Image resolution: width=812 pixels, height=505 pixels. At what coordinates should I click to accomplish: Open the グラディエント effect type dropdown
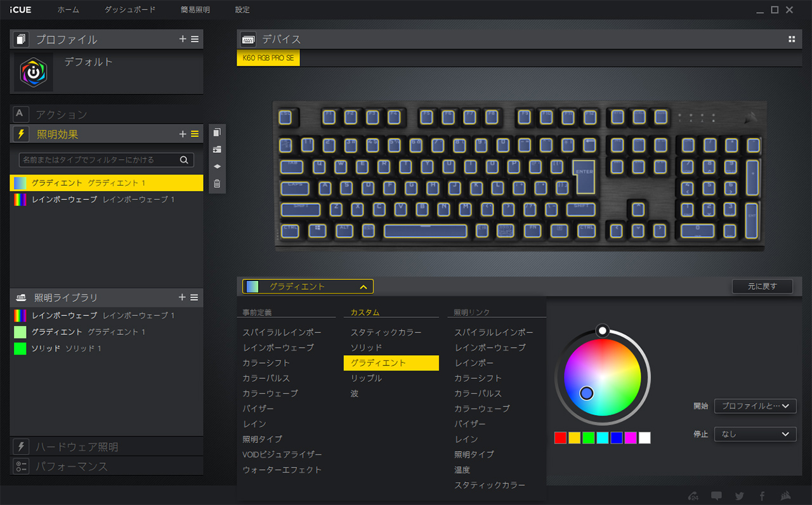click(x=308, y=287)
